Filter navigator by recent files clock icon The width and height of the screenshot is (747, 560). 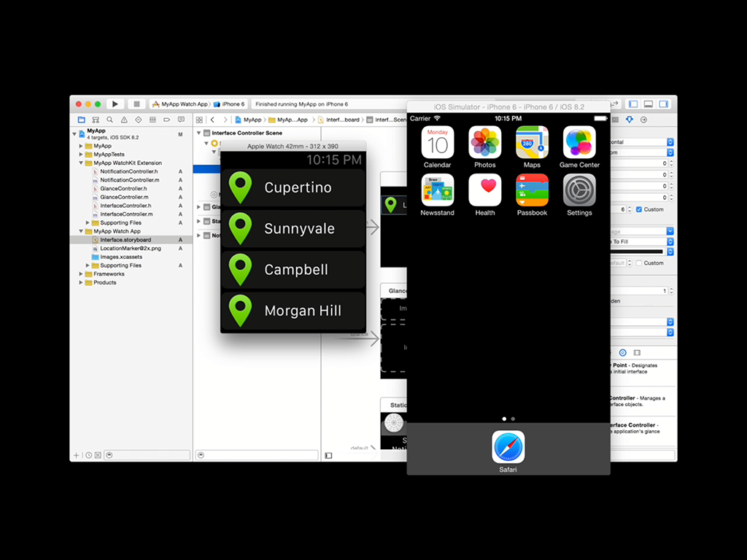click(x=88, y=455)
